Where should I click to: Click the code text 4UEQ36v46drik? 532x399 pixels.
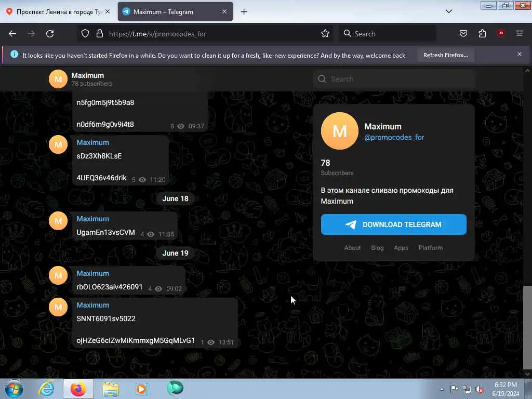click(101, 178)
